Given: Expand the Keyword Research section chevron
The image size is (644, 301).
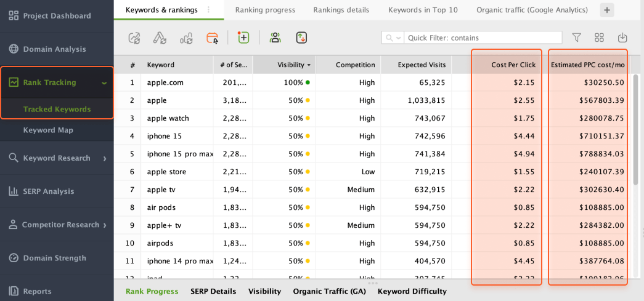Looking at the screenshot, I should [105, 158].
